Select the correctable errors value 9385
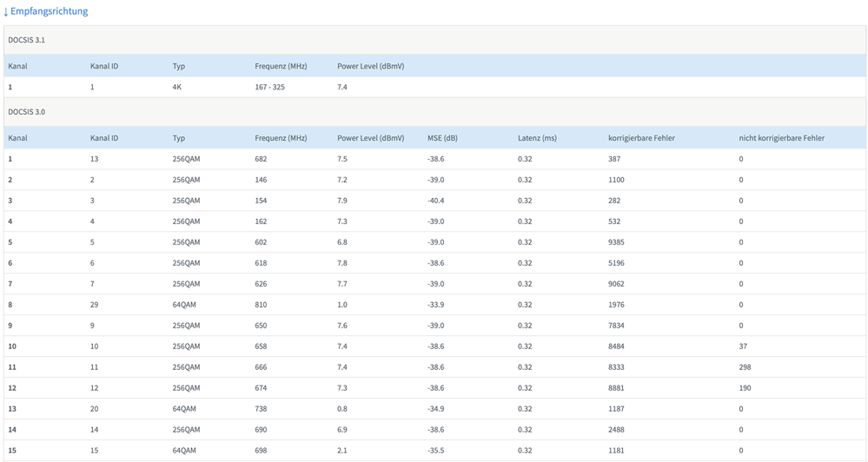 [x=616, y=242]
